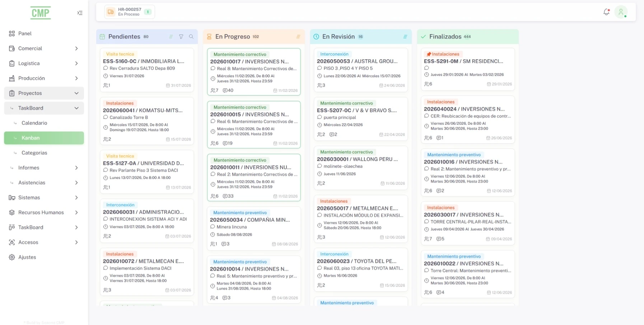
Task: Click 'Visita tecnica' tag on ESS-5127-OA card
Action: coord(120,156)
